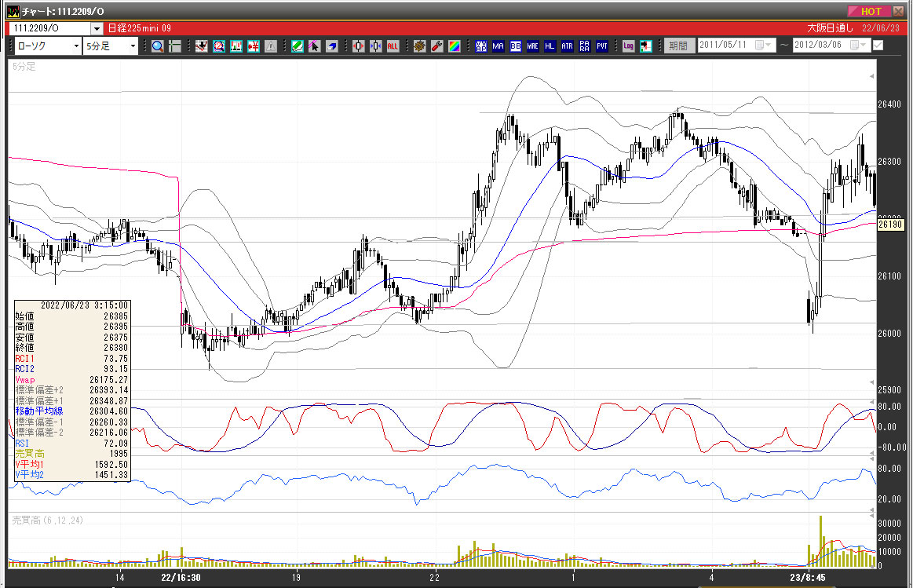Viewport: 913px width, 588px height.
Task: Click the 26400 price axis label
Action: point(889,104)
